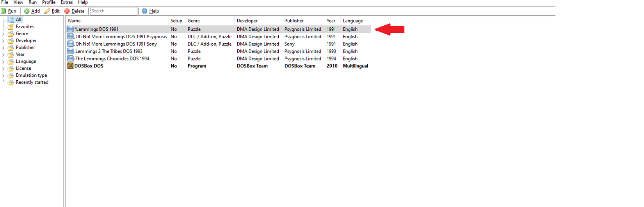The width and height of the screenshot is (644, 207).
Task: Click the Recently started folder icon
Action: coord(11,83)
